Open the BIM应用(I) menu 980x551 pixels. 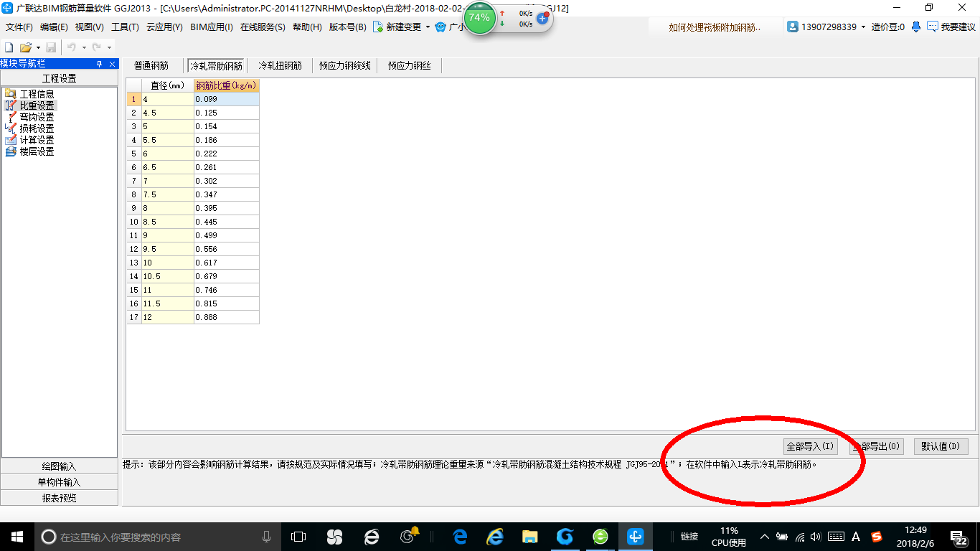(x=212, y=27)
